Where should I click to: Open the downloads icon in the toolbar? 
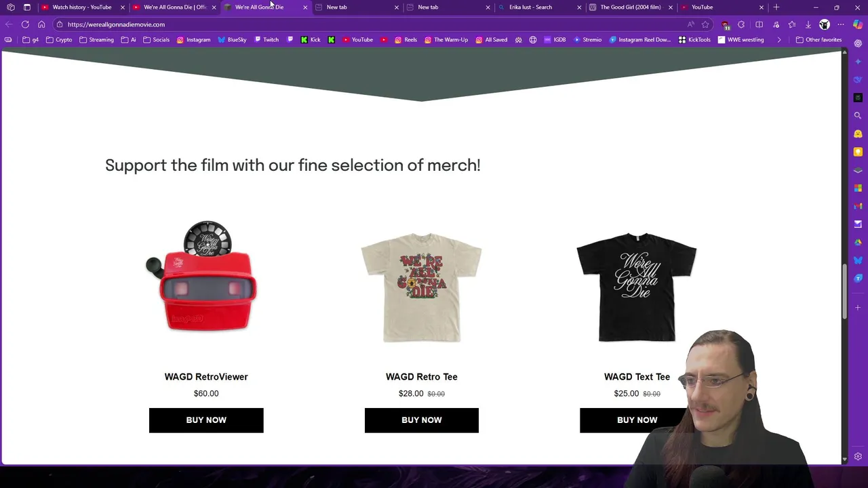808,24
